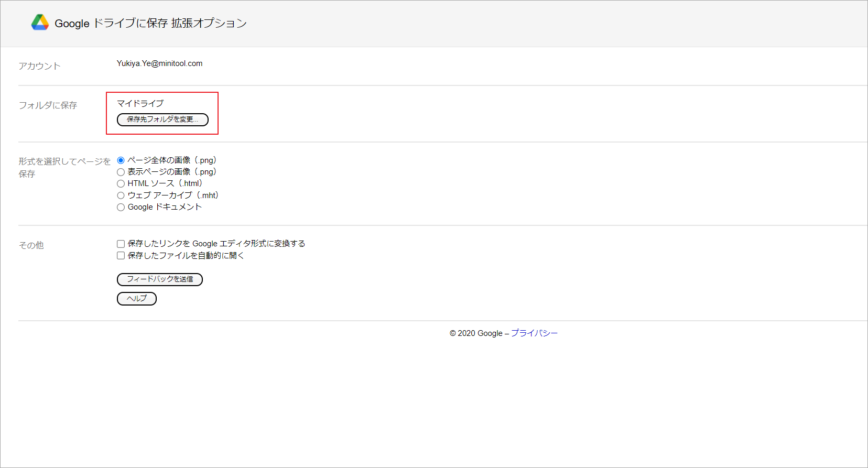Click the アカウント label
This screenshot has height=468, width=868.
(39, 66)
